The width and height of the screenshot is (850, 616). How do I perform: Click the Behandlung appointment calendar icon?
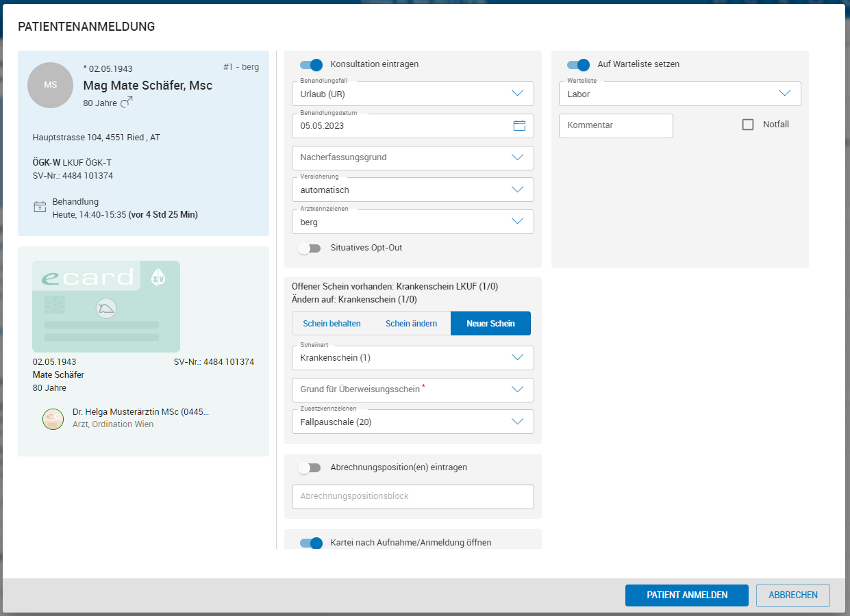tap(40, 207)
